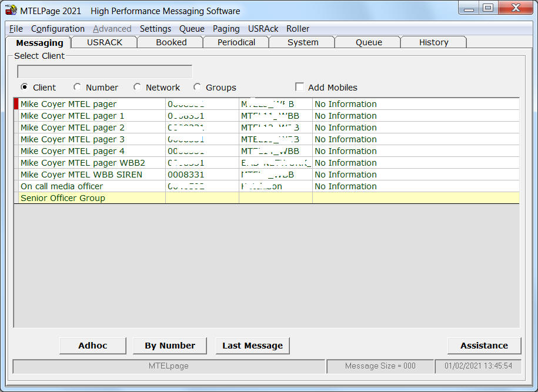This screenshot has width=538, height=392.
Task: Click the Select Client search field
Action: click(x=105, y=72)
